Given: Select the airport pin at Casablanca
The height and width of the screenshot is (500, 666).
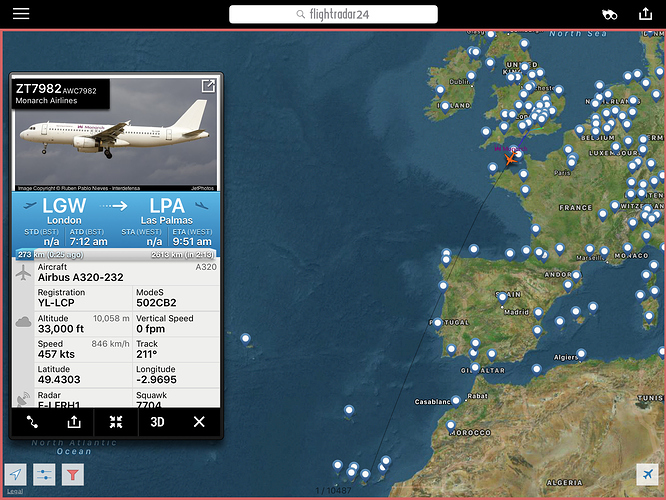Looking at the screenshot, I should pyautogui.click(x=456, y=401).
